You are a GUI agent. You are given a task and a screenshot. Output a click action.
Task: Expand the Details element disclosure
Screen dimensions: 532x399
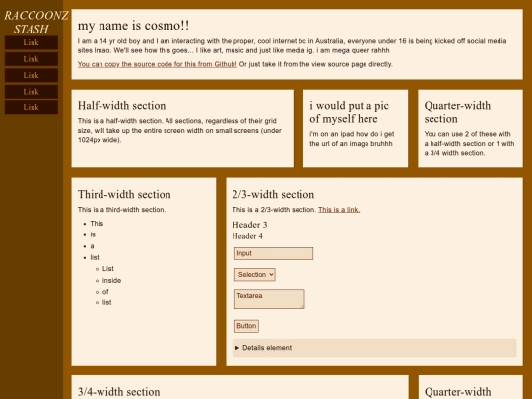pyautogui.click(x=374, y=348)
